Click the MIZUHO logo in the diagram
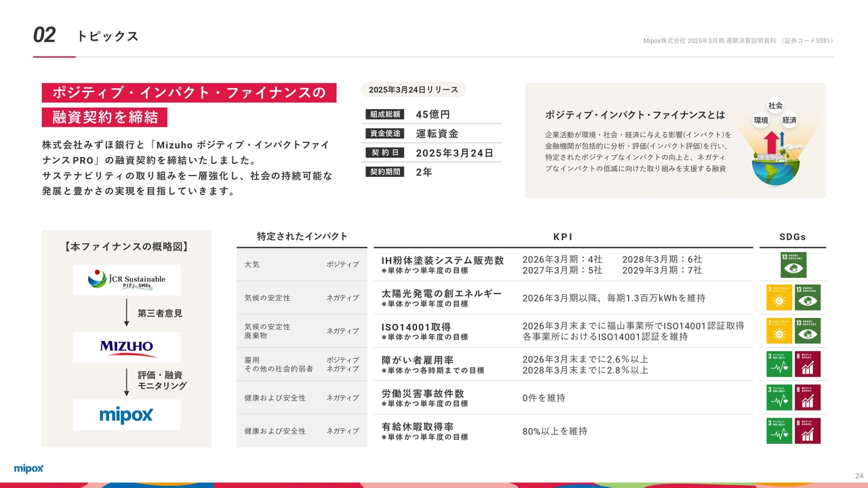This screenshot has height=488, width=868. point(127,347)
